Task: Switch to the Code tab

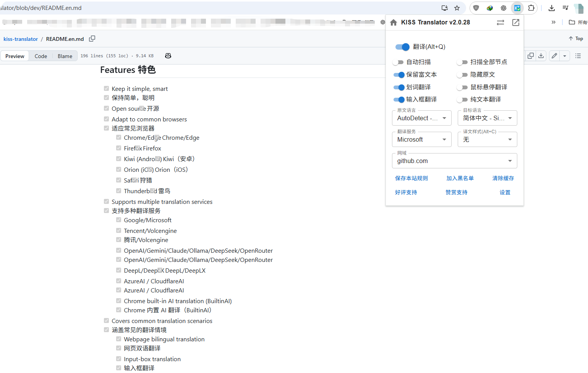Action: pos(41,56)
